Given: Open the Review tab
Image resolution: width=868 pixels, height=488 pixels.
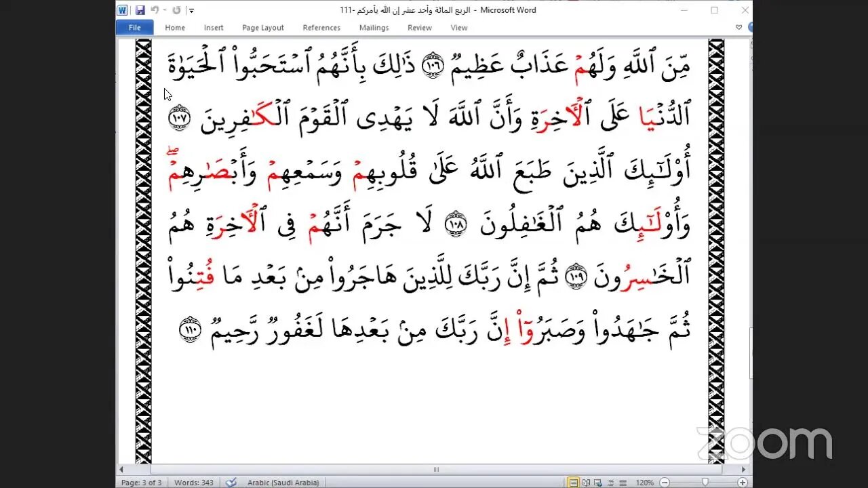Looking at the screenshot, I should point(420,28).
